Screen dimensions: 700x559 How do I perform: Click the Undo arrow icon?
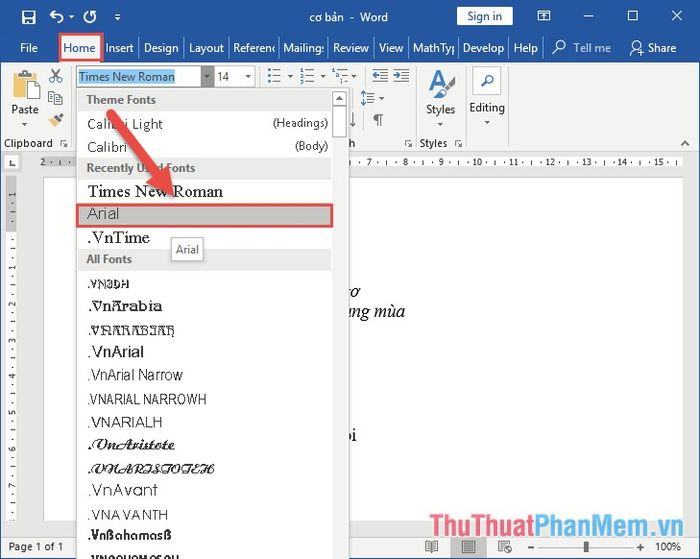point(57,17)
